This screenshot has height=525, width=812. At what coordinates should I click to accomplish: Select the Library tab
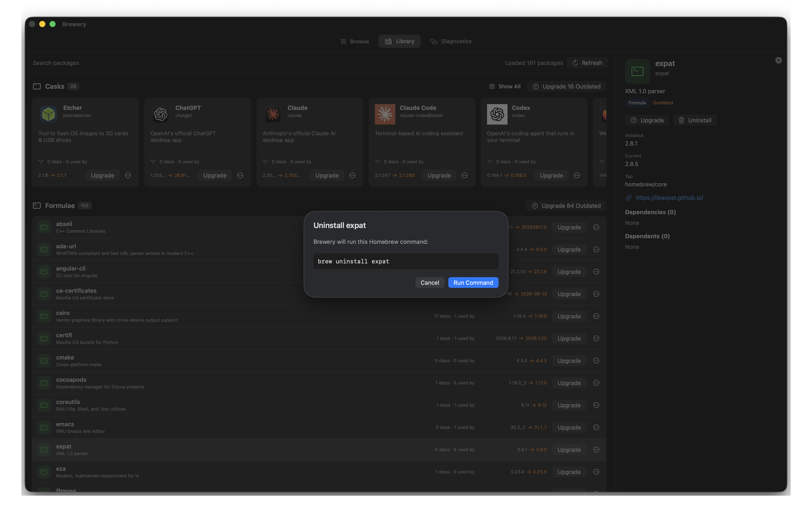[x=399, y=41]
